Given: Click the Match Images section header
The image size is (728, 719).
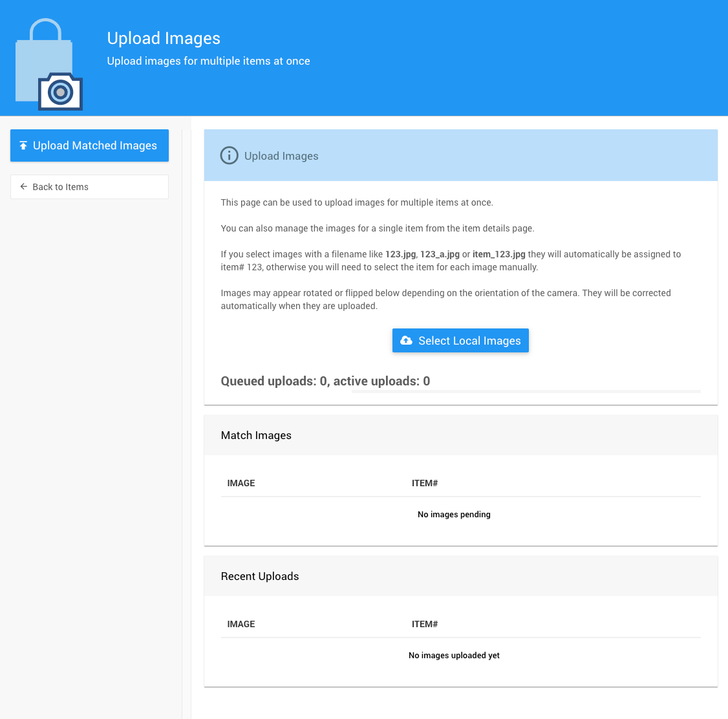Looking at the screenshot, I should coord(256,435).
